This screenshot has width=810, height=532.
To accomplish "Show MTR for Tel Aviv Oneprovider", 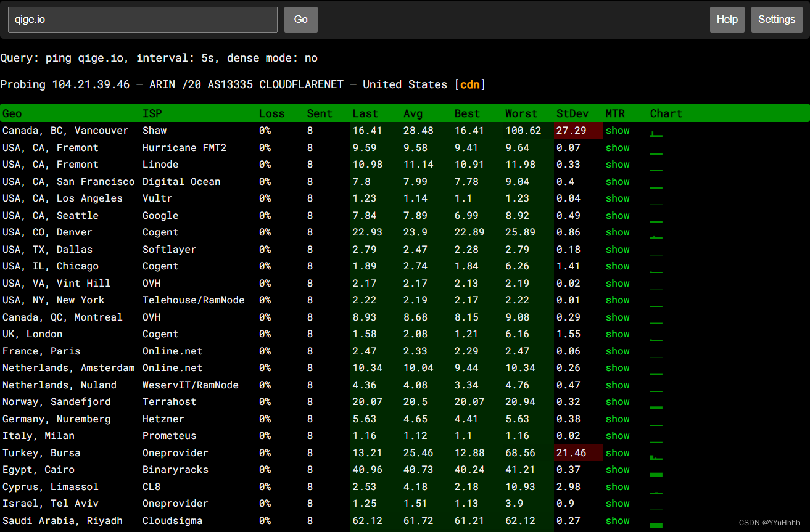I will pyautogui.click(x=618, y=504).
